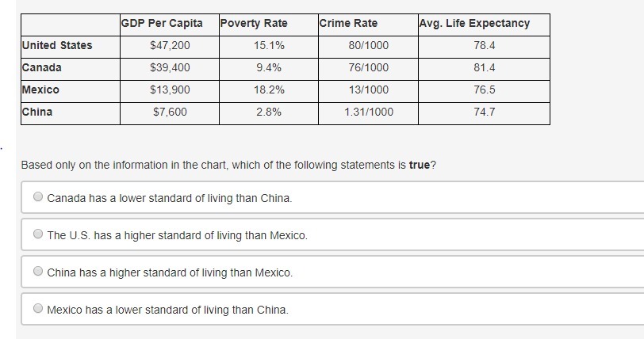Click the Crime Rate column header
Image resolution: width=644 pixels, height=339 pixels.
pos(349,23)
